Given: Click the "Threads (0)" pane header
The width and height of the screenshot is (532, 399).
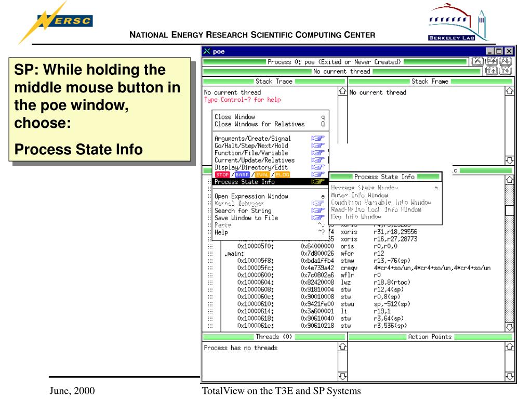Looking at the screenshot, I should coord(274,337).
